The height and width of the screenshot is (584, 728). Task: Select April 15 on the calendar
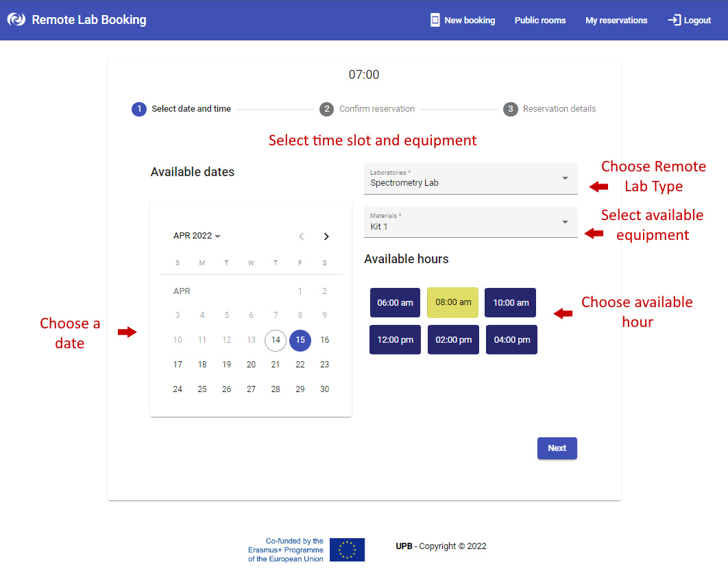(300, 340)
